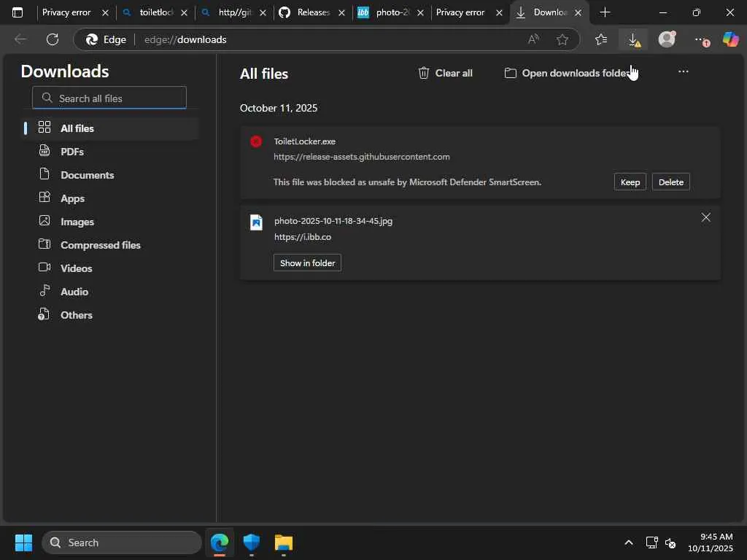Select the All files category
This screenshot has height=560, width=747.
point(111,128)
